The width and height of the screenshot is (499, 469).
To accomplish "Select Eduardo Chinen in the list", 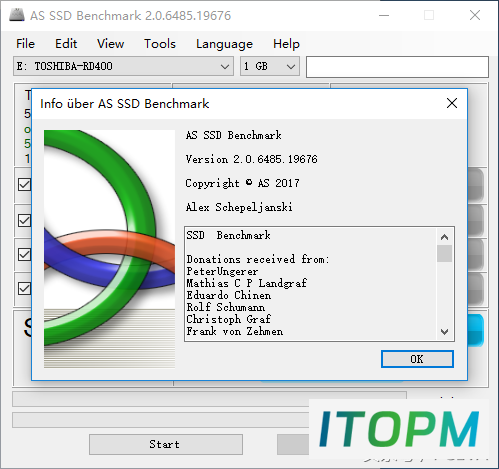I will click(229, 295).
